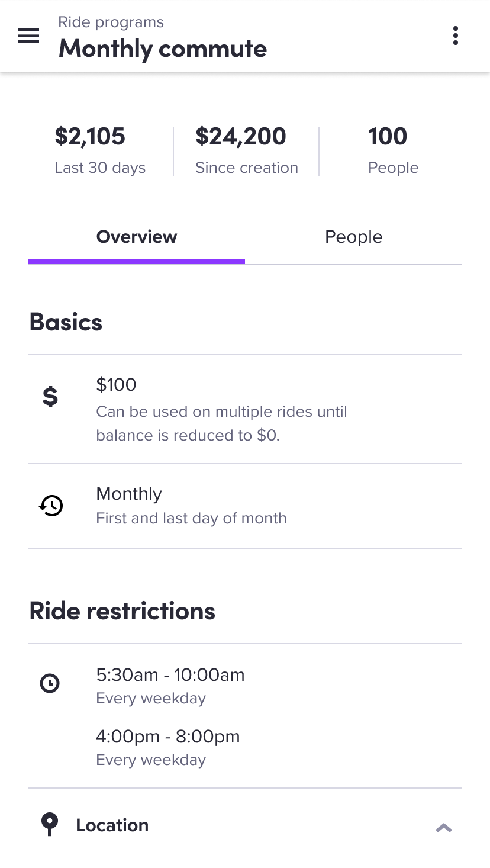Click the Ride restrictions section heading
Viewport: 490px width, 868px height.
coord(122,611)
